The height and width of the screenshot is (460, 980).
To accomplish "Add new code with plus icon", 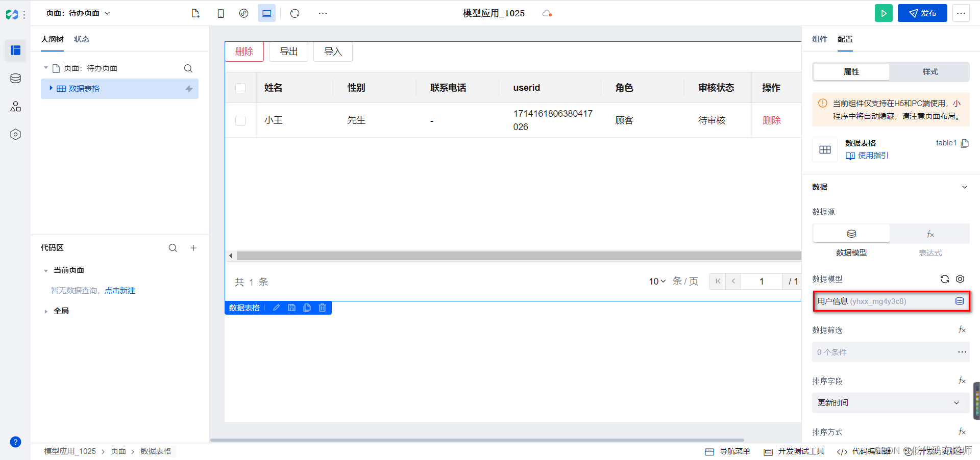I will pos(193,248).
